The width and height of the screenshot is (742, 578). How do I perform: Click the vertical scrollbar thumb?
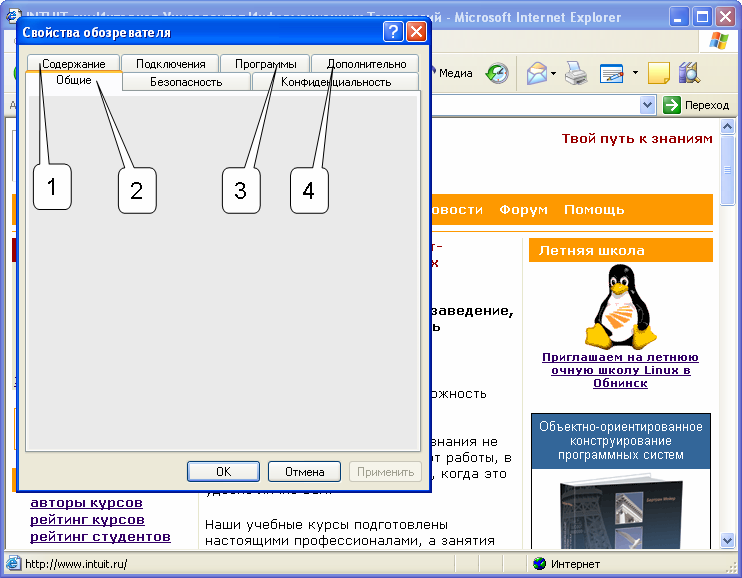tap(727, 170)
